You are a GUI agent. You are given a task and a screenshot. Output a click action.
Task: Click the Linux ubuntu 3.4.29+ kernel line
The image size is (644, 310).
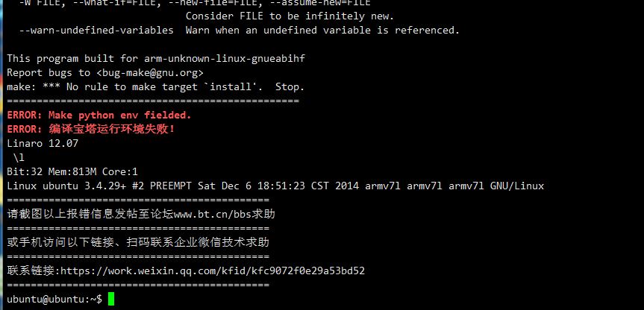(x=275, y=186)
